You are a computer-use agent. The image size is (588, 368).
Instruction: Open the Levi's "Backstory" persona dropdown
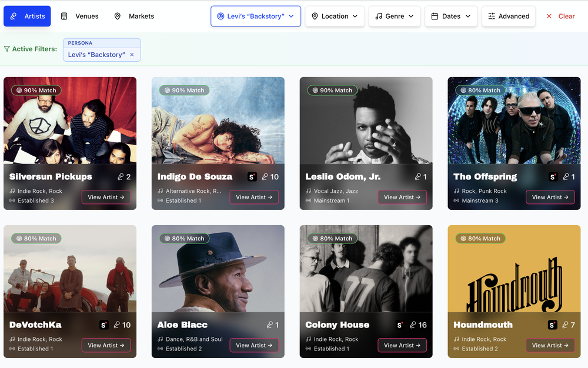tap(256, 16)
